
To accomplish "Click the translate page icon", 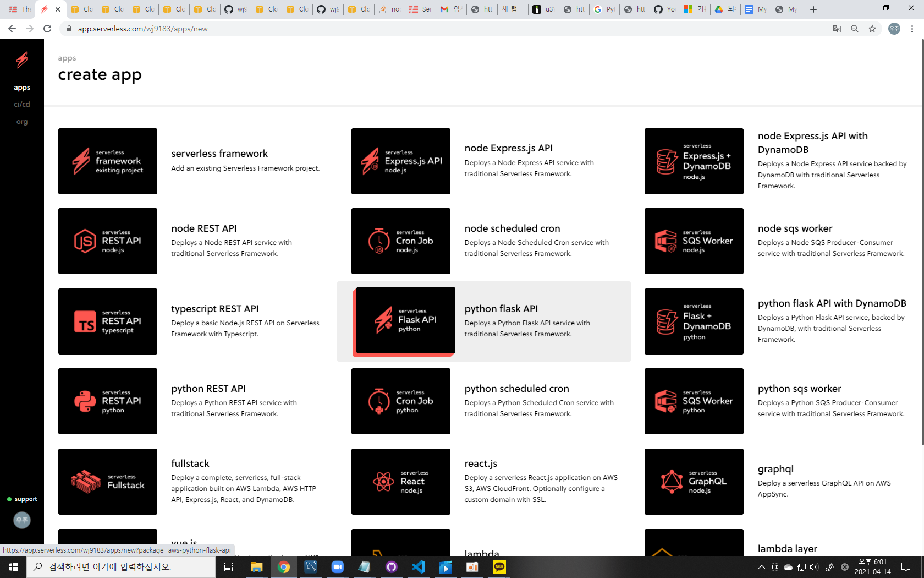I will click(837, 29).
